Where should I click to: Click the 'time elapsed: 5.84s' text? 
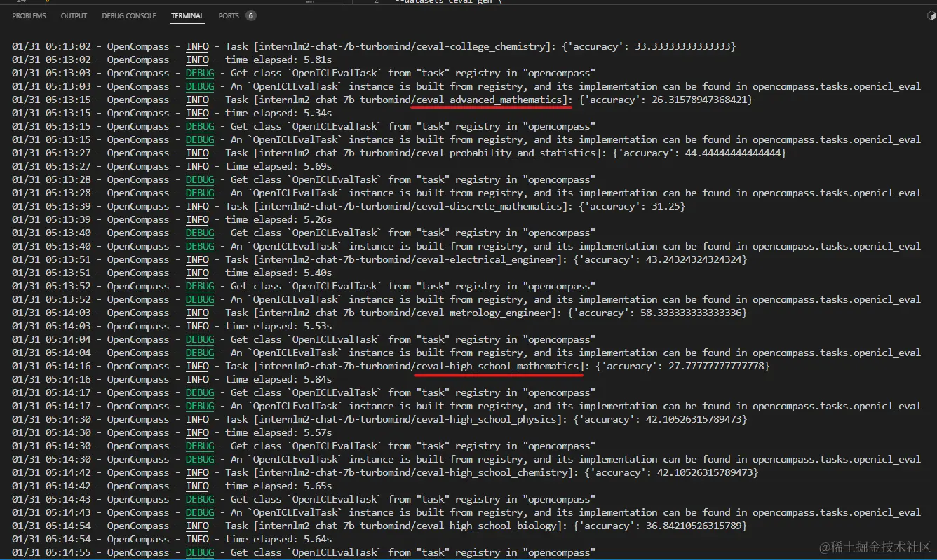pyautogui.click(x=278, y=379)
